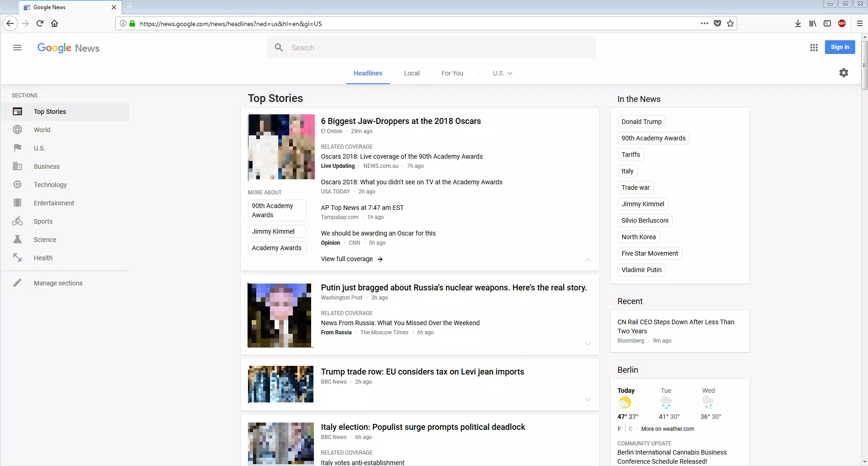Open the downloads arrow
This screenshot has width=868, height=466.
point(798,23)
